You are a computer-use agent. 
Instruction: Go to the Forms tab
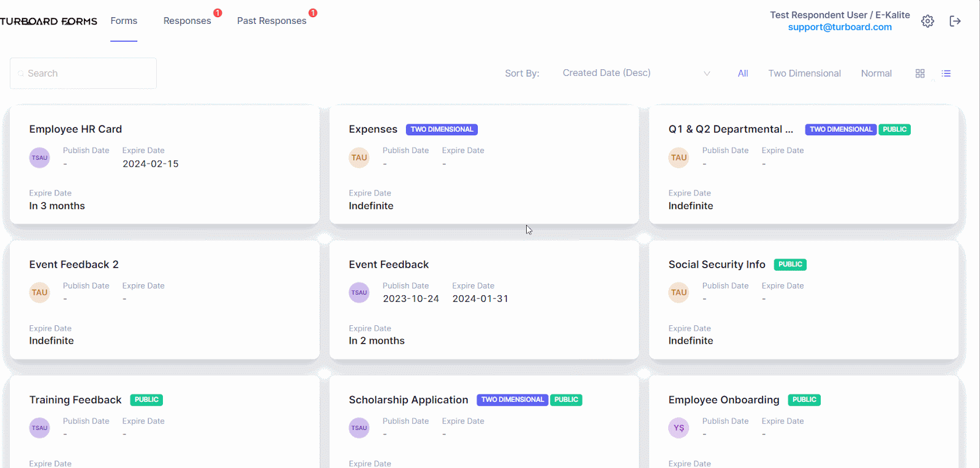click(124, 21)
